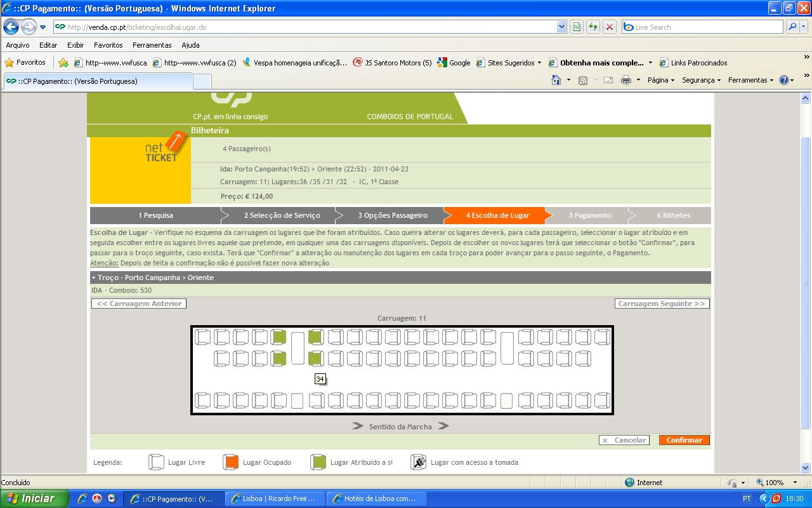Collapse the Troço Porto Campanha > Oriente section
Image resolution: width=812 pixels, height=508 pixels.
click(93, 278)
